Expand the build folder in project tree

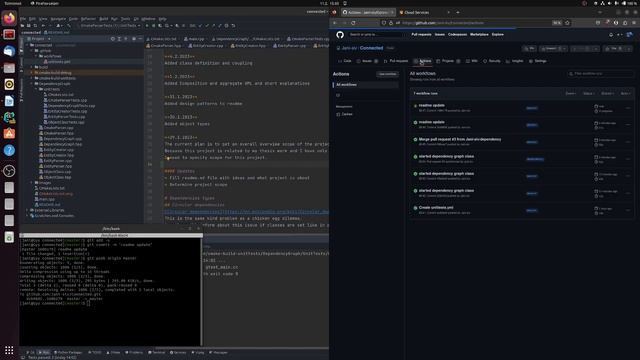[x=32, y=67]
